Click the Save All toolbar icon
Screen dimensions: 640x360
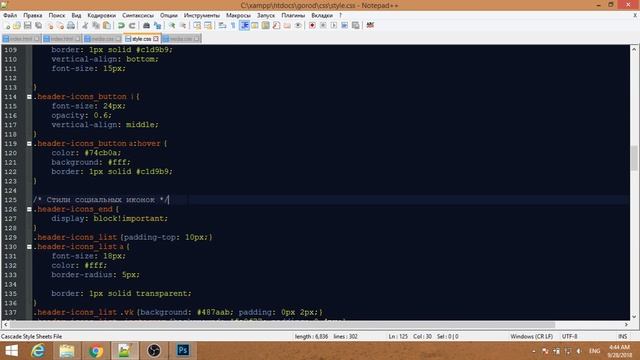[x=38, y=25]
